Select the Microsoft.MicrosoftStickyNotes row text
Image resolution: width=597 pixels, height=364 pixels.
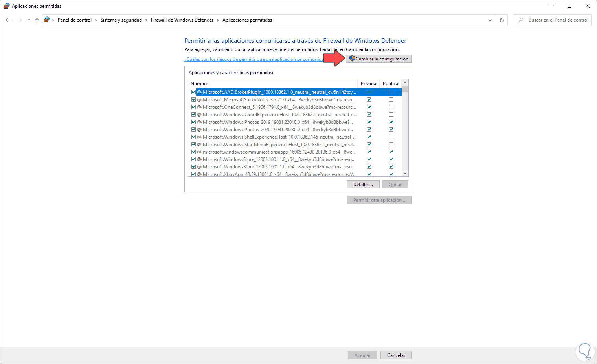276,100
